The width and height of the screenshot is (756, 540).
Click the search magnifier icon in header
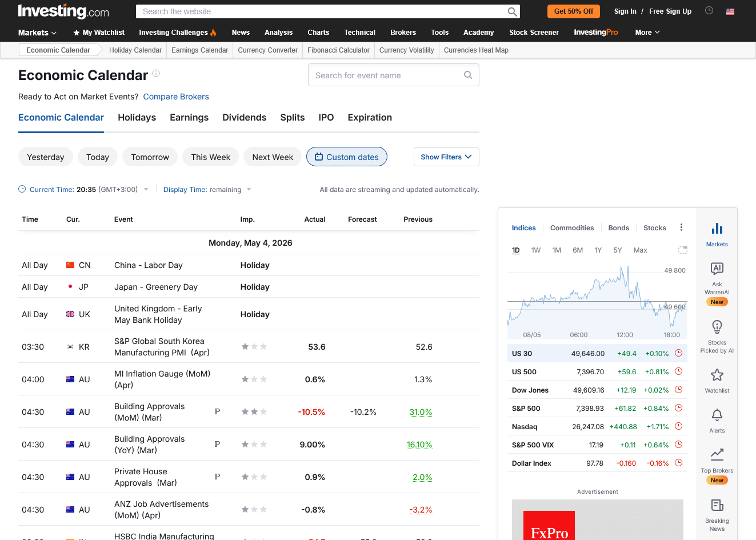[513, 11]
